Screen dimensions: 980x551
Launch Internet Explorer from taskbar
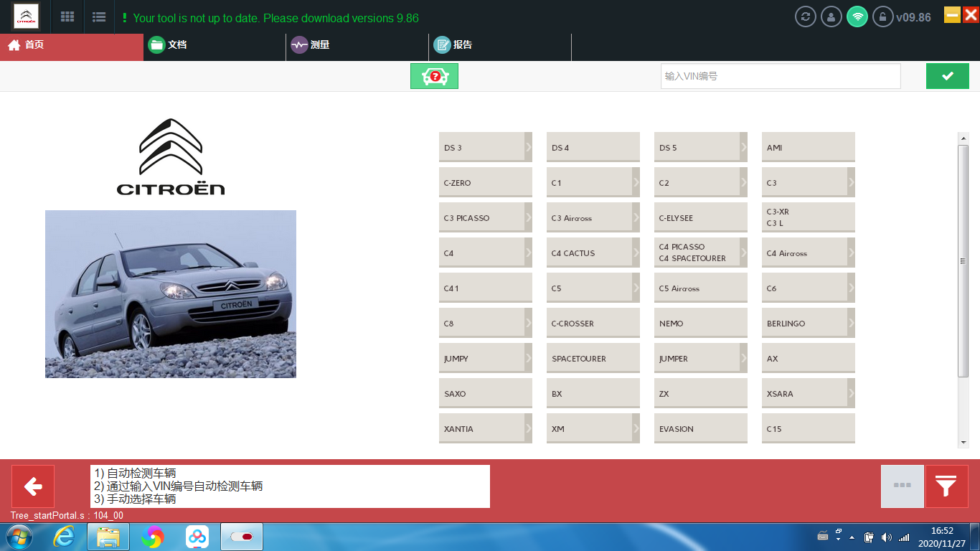coord(63,537)
